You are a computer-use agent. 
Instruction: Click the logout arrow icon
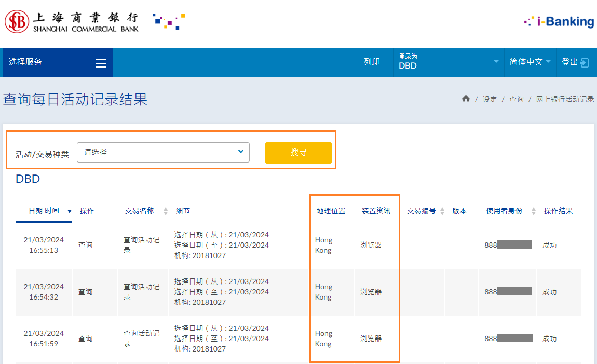(585, 62)
